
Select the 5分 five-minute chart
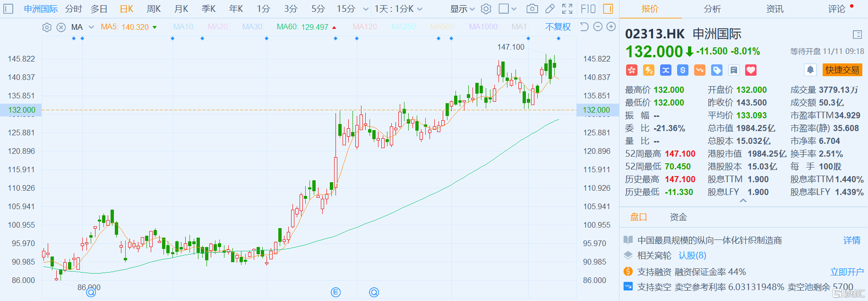pos(318,9)
